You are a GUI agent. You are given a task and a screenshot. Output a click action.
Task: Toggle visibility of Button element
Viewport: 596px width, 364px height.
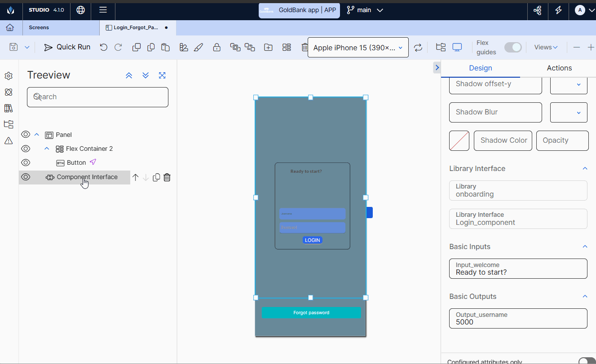click(x=26, y=162)
